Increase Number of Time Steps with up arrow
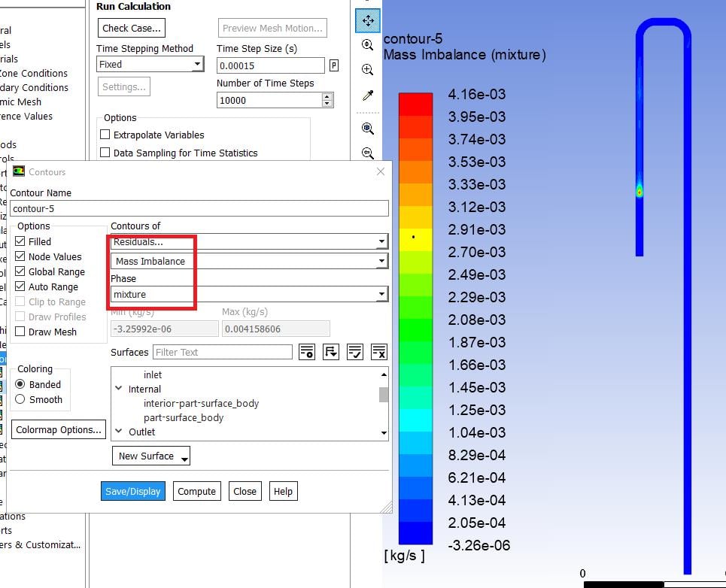 pos(327,97)
